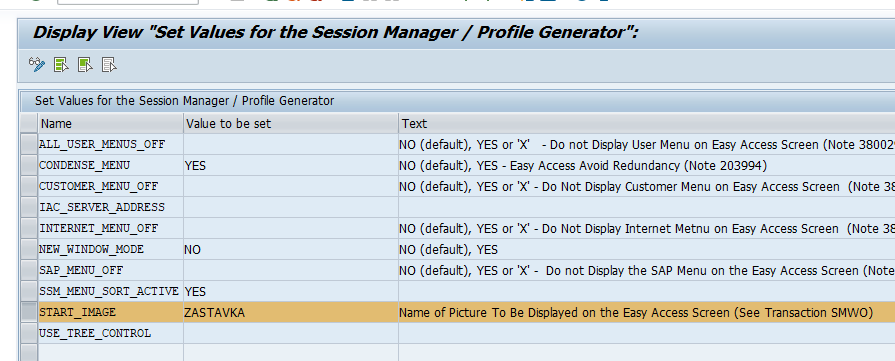Click the Select Block toolbar icon
The image size is (895, 361).
pyautogui.click(x=85, y=65)
